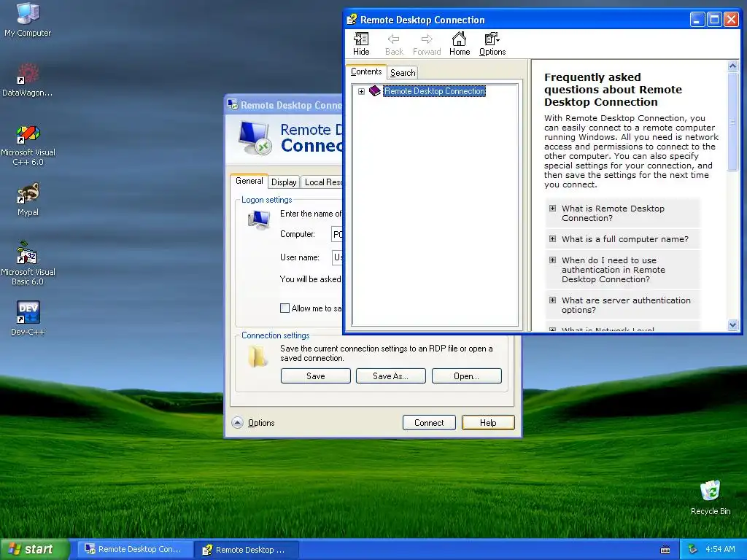Select Microsoft Visual Basic 6.0 desktop icon
Viewport: 747px width, 560px height.
point(28,263)
